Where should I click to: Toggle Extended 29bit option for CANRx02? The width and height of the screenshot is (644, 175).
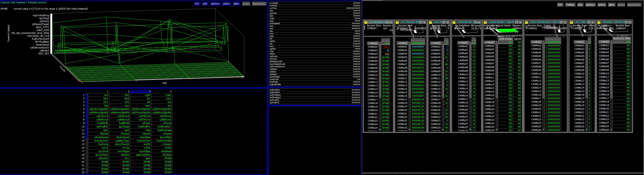point(621,45)
